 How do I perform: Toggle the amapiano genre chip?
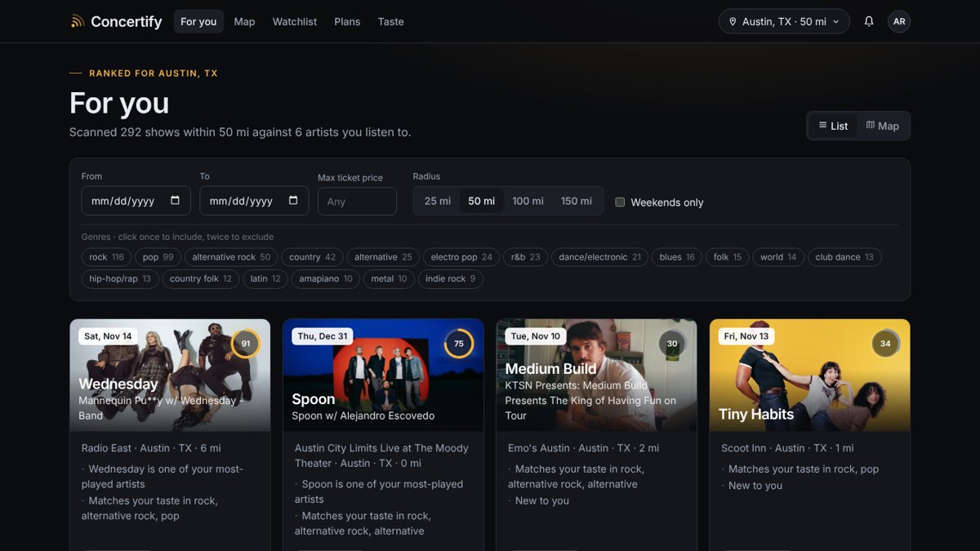[326, 279]
